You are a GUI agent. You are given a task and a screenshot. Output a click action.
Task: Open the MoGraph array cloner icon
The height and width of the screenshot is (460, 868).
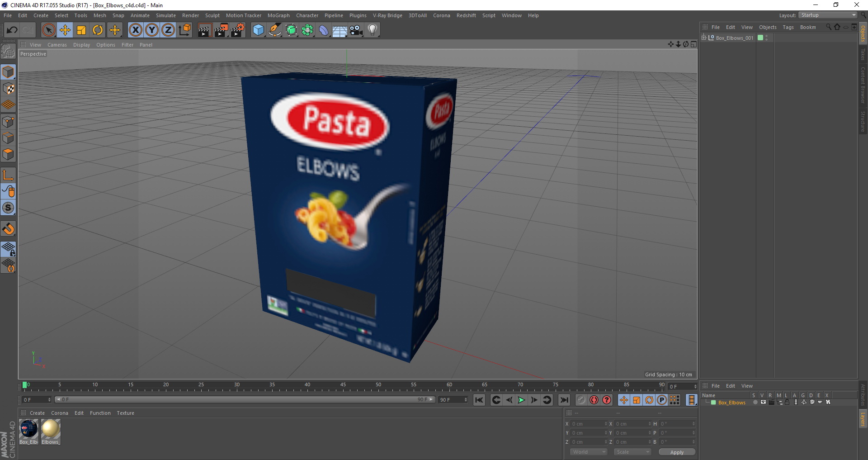307,30
